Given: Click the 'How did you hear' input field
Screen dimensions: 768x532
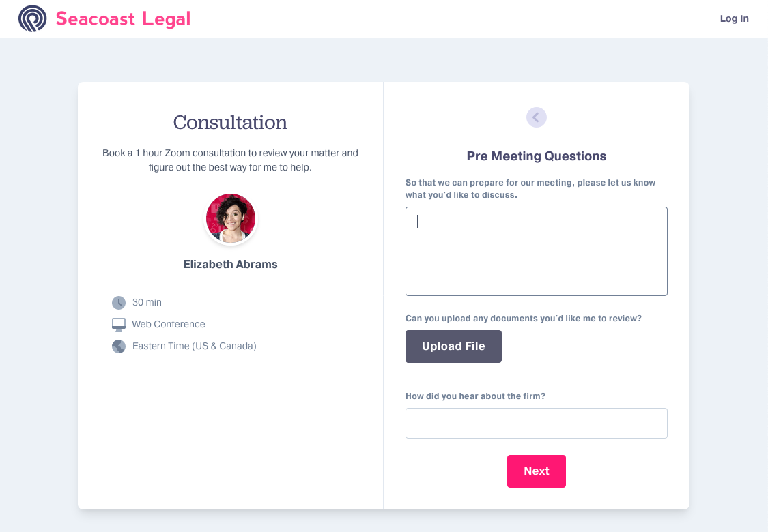Looking at the screenshot, I should click(537, 423).
